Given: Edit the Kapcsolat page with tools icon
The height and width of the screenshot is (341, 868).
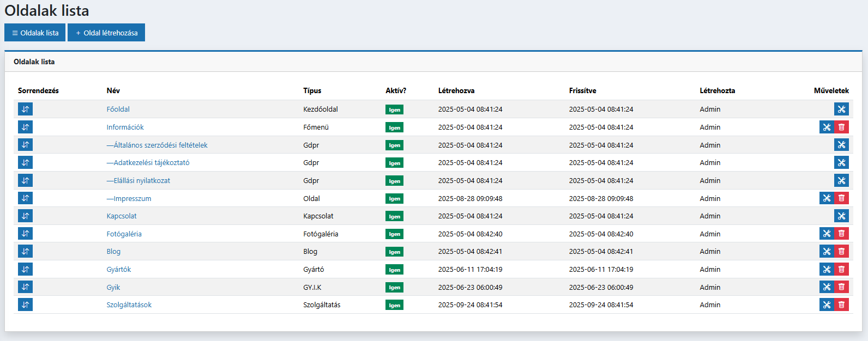Looking at the screenshot, I should coord(841,216).
